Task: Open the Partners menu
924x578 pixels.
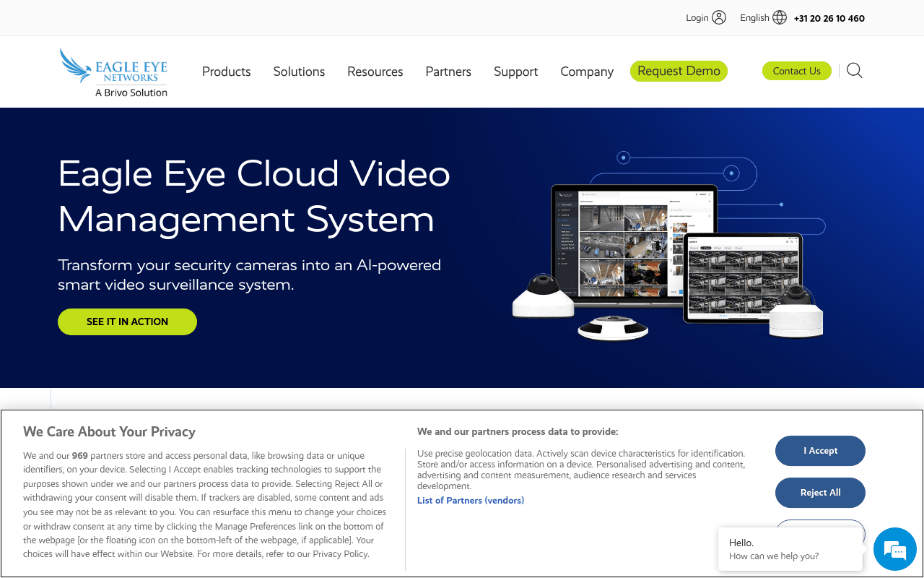Action: pyautogui.click(x=448, y=72)
